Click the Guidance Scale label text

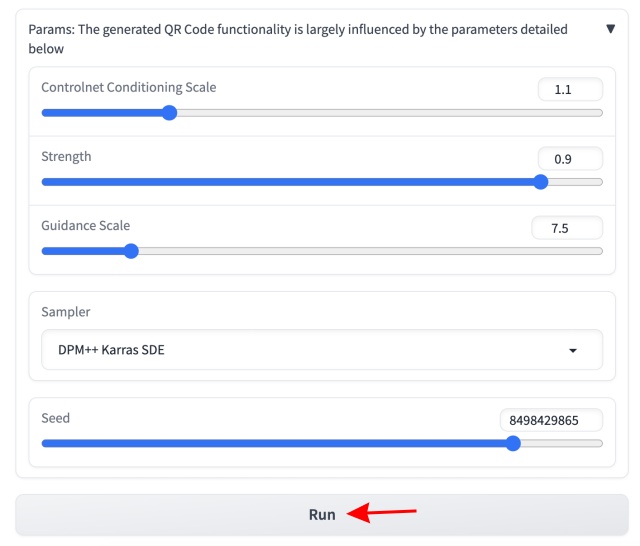point(85,225)
